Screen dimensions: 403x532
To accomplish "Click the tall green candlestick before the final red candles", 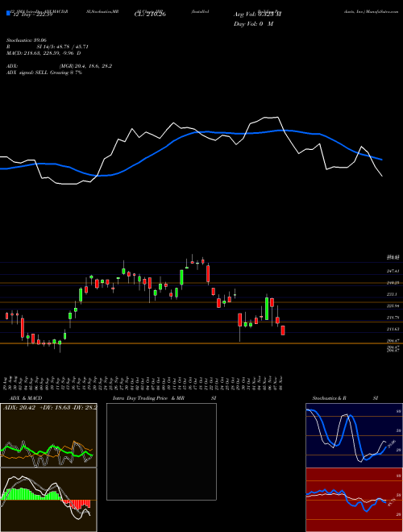I will point(267,309).
